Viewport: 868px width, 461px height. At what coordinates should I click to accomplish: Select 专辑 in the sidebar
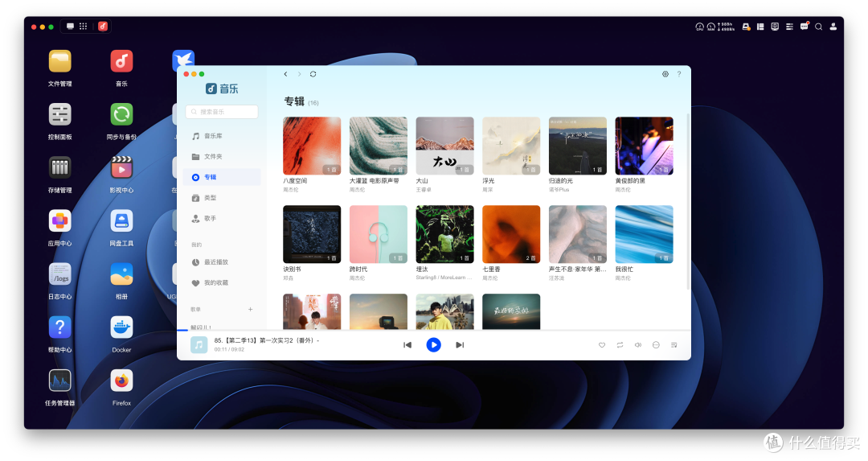pyautogui.click(x=222, y=177)
